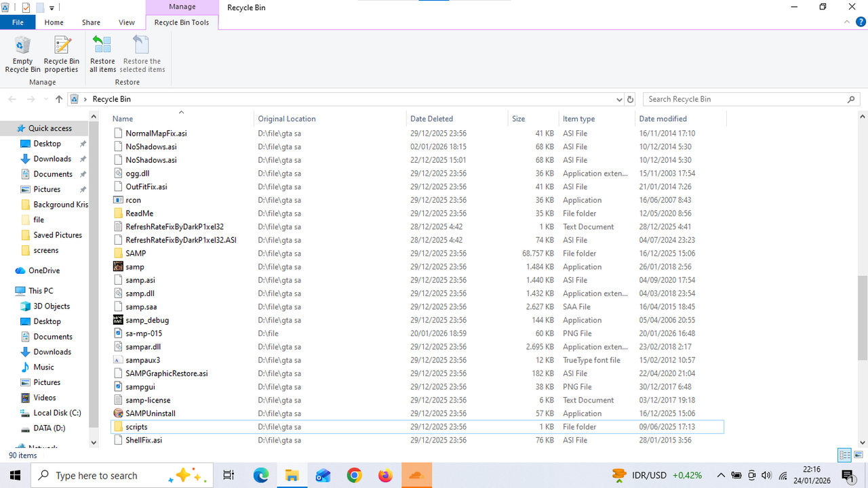The width and height of the screenshot is (868, 488).
Task: Open Microsoft Edge from taskbar
Action: (261, 475)
